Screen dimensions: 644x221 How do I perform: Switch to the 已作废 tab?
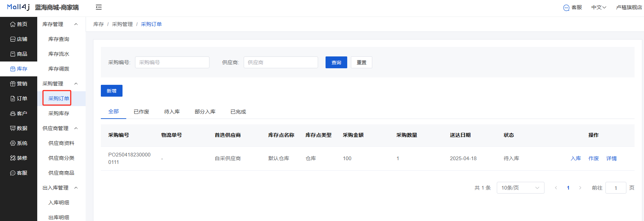pos(141,112)
